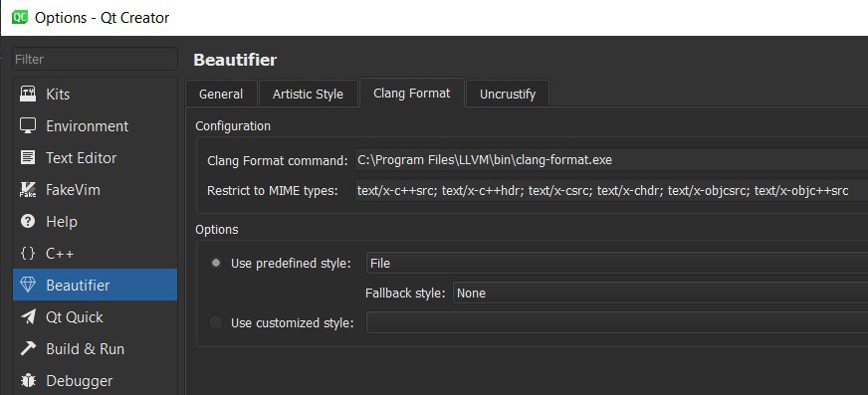Image resolution: width=868 pixels, height=395 pixels.
Task: Switch to the General tab
Action: [221, 95]
